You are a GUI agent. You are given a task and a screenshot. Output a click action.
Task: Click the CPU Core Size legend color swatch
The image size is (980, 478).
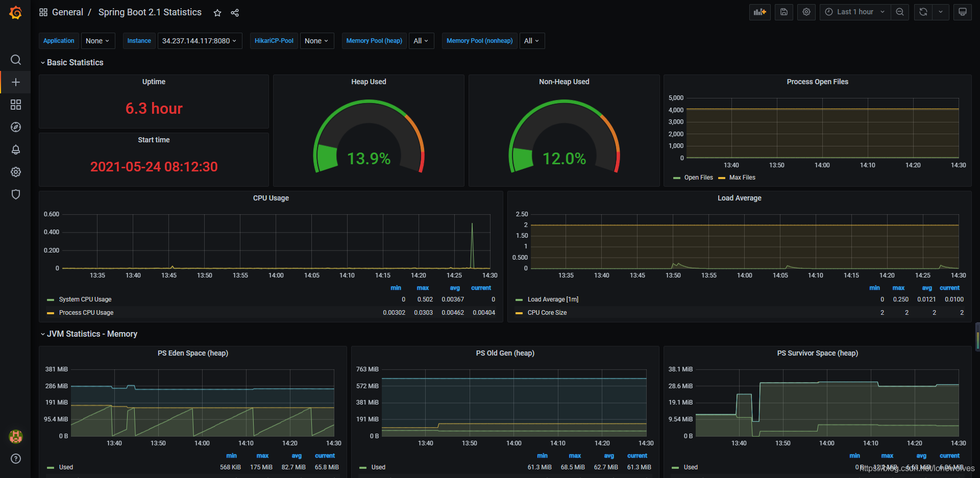coord(519,313)
